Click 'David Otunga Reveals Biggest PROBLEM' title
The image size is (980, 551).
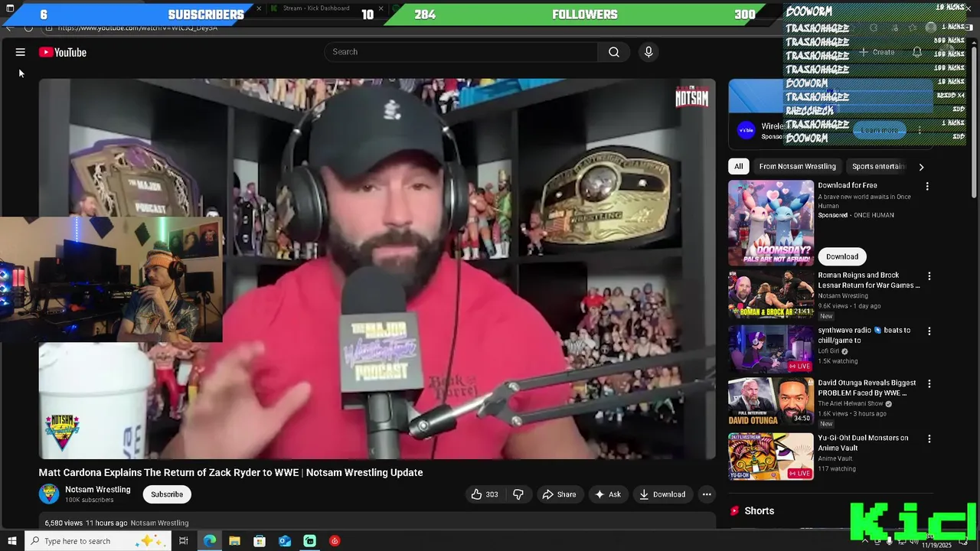click(x=867, y=388)
